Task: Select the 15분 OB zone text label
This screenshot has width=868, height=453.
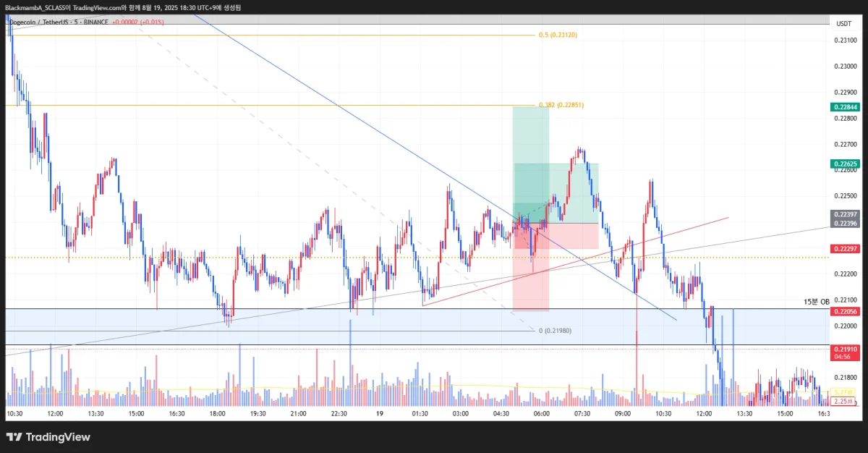Action: [x=815, y=302]
